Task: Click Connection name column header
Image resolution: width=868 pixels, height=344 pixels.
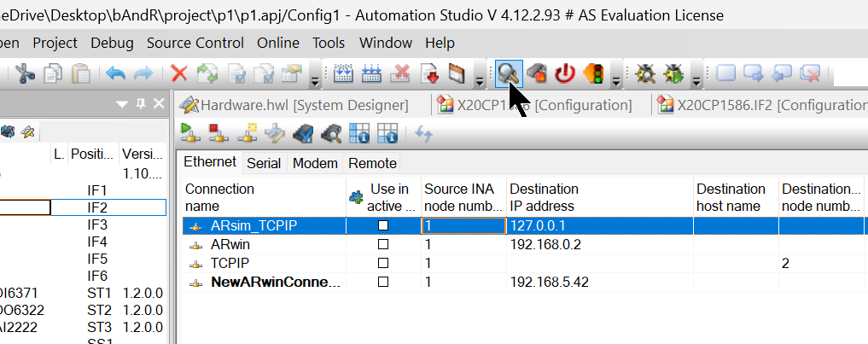Action: point(264,197)
